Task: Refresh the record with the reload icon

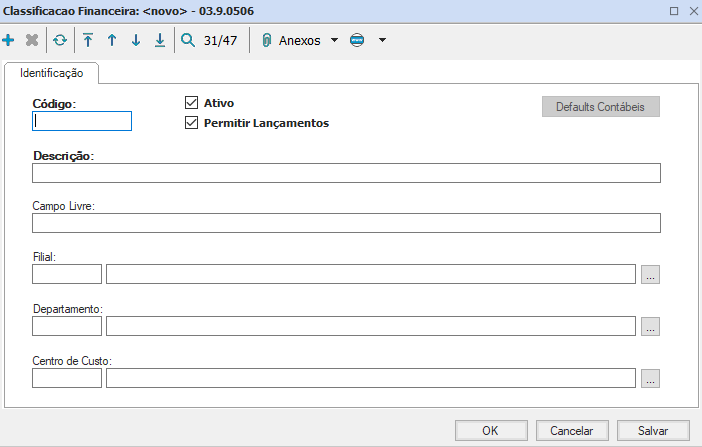Action: pos(60,41)
